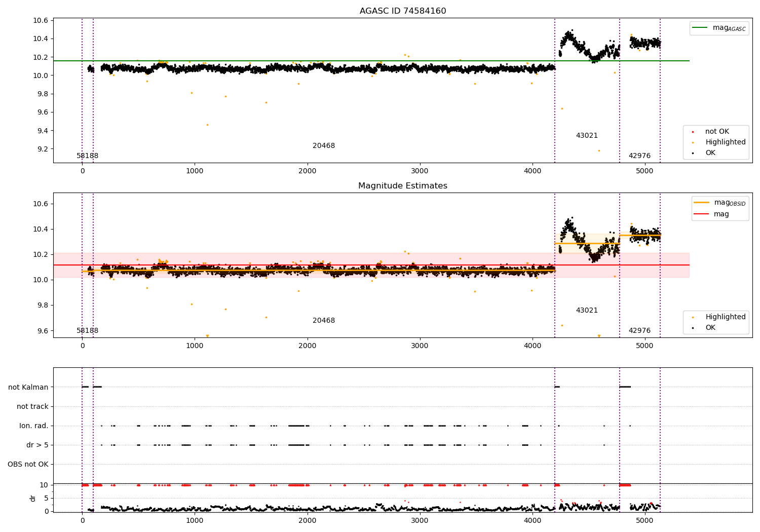Screen dimensions: 760x532
Task: Click x-tick 4000 under the middle plot
Action: click(533, 346)
